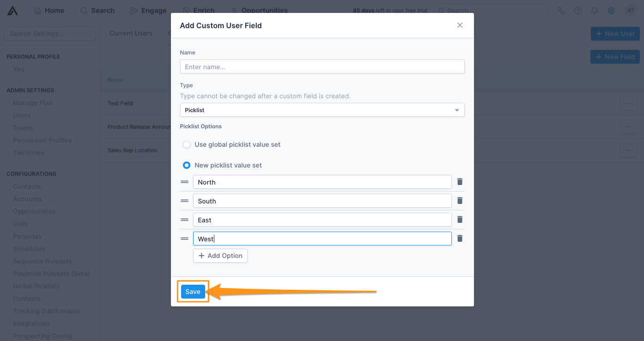Switch to Current Users tab
The height and width of the screenshot is (341, 644).
point(131,33)
